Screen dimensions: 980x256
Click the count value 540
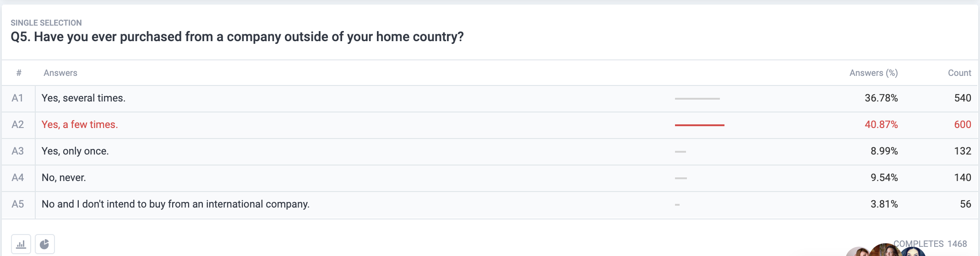pos(963,98)
